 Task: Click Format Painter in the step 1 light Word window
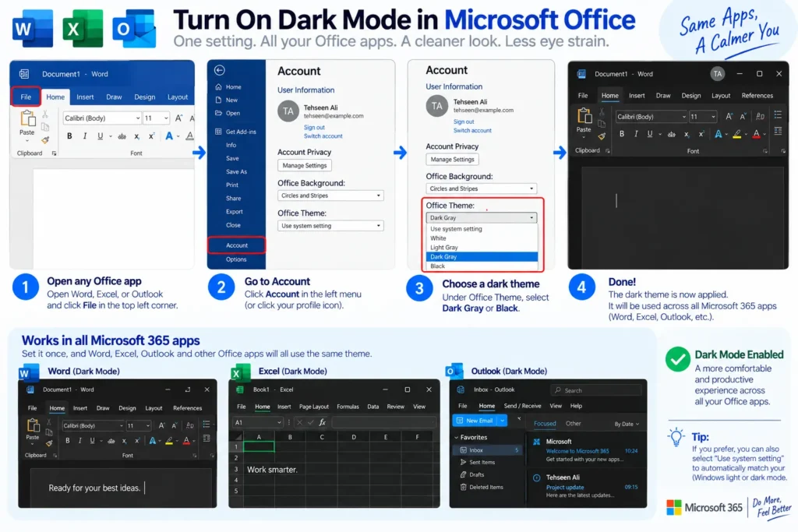click(45, 140)
